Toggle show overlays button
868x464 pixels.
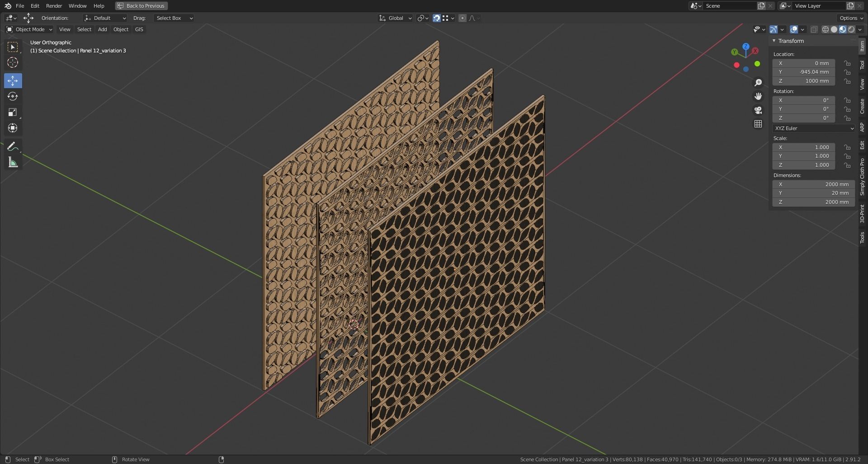click(x=794, y=29)
